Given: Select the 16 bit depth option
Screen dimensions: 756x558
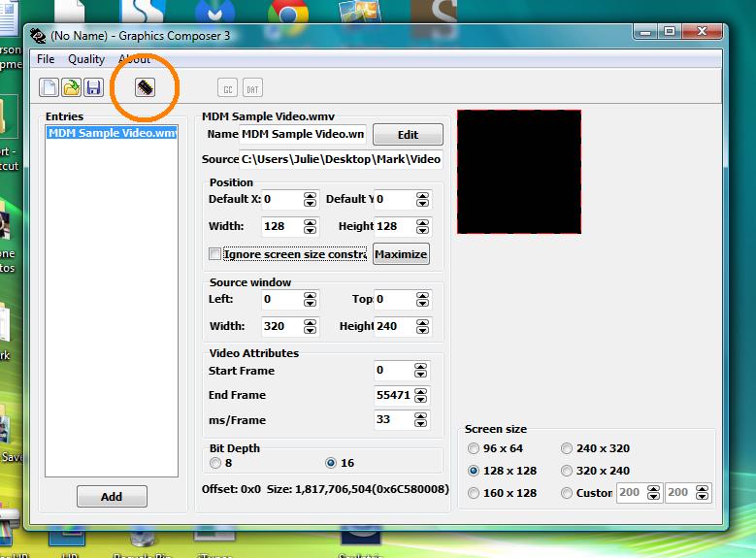Looking at the screenshot, I should coord(330,463).
